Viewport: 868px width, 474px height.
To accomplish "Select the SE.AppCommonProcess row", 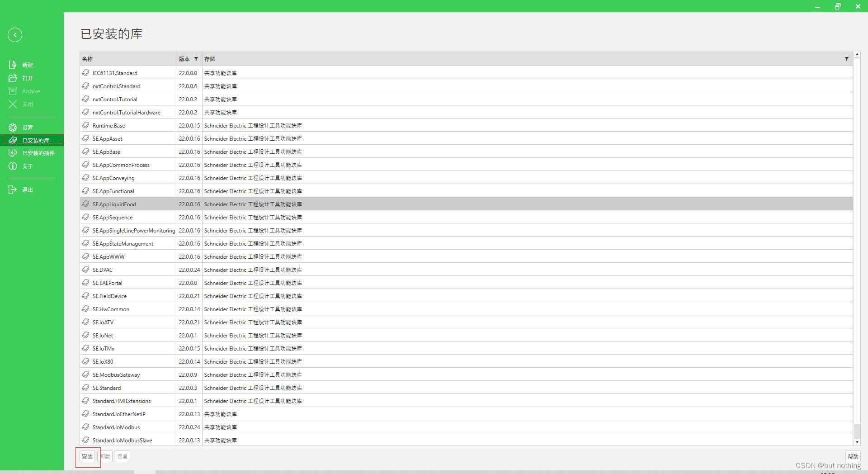I will 466,165.
